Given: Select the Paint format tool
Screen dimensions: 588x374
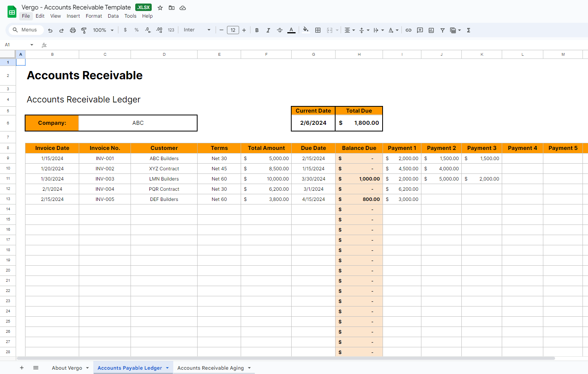Looking at the screenshot, I should (x=84, y=30).
